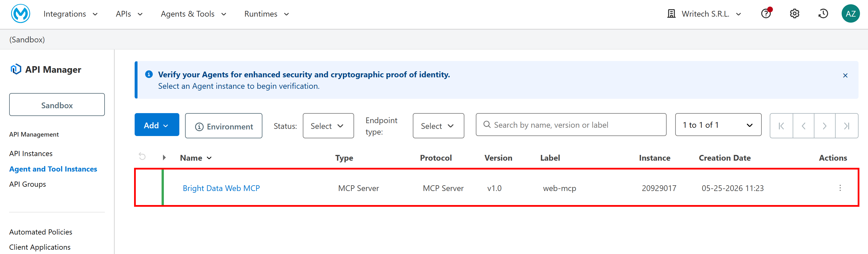The image size is (868, 254).
Task: Open the recent history clock icon
Action: point(823,14)
